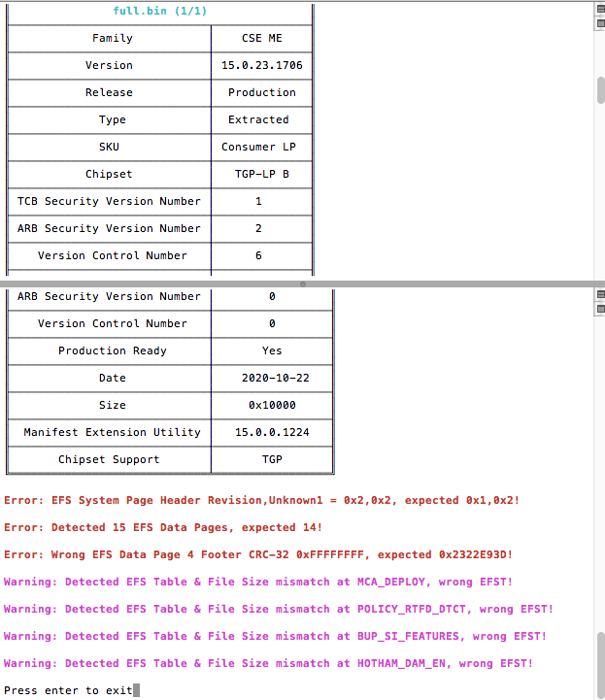The height and width of the screenshot is (700, 605).
Task: Click the Release row label
Action: click(x=109, y=92)
